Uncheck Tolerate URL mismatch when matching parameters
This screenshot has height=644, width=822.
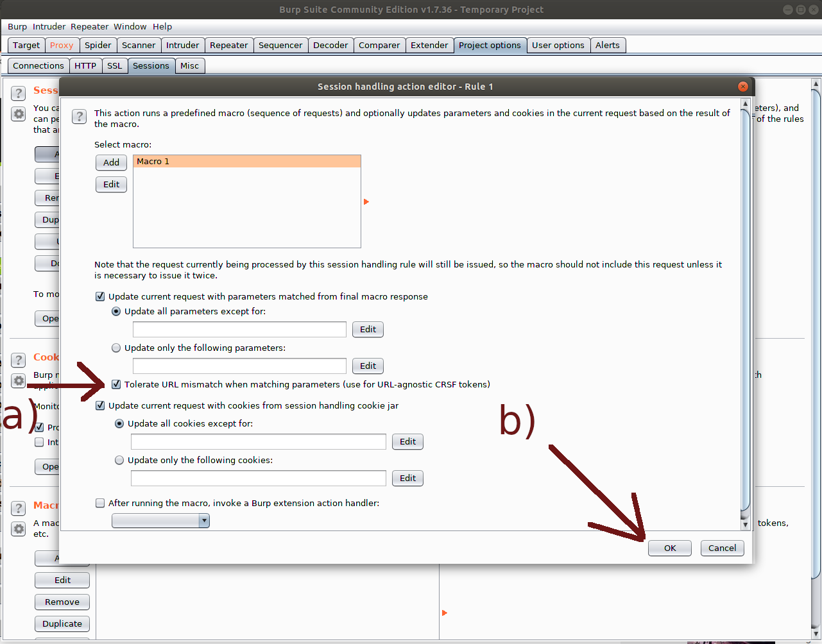(116, 384)
